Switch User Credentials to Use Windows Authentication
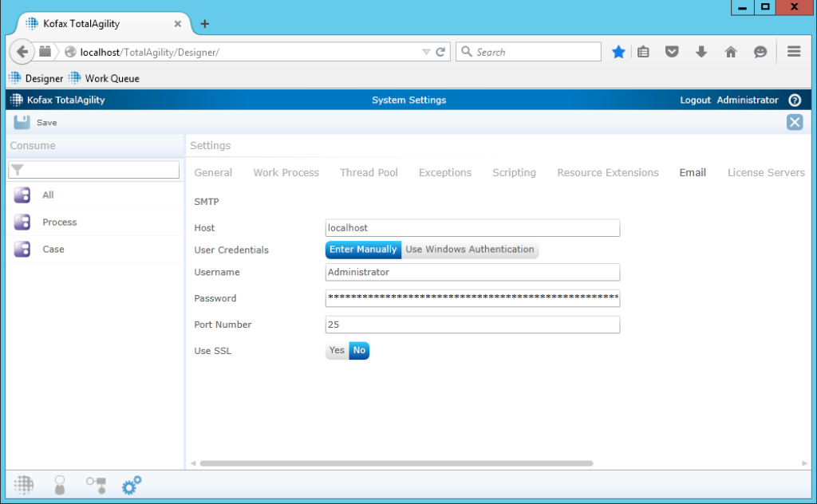Viewport: 817px width, 504px height. [x=470, y=250]
